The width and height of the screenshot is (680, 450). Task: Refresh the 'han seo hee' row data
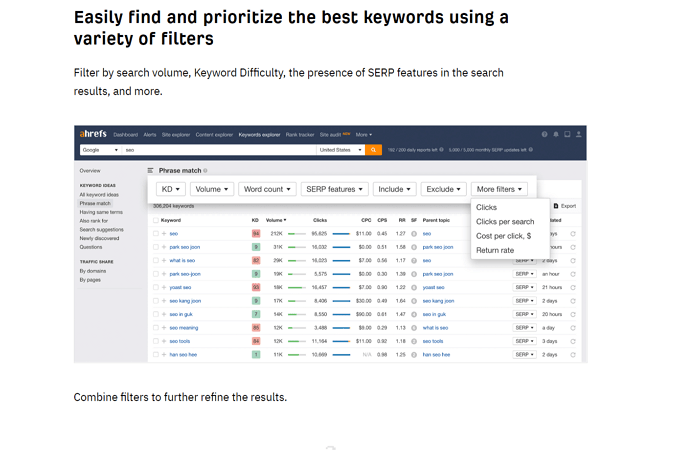tap(573, 355)
